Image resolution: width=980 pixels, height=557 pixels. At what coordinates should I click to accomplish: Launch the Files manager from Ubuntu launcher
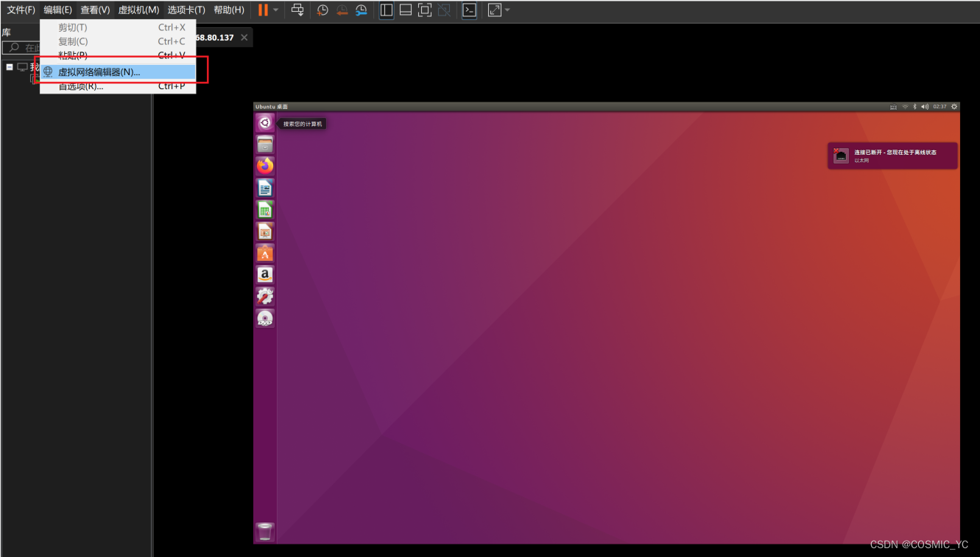point(265,144)
